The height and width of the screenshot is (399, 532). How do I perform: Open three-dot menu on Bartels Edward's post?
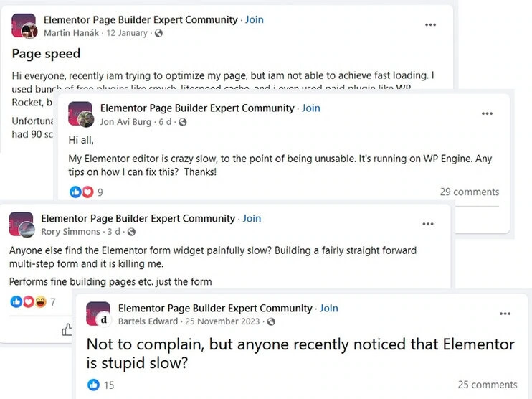[x=505, y=314]
